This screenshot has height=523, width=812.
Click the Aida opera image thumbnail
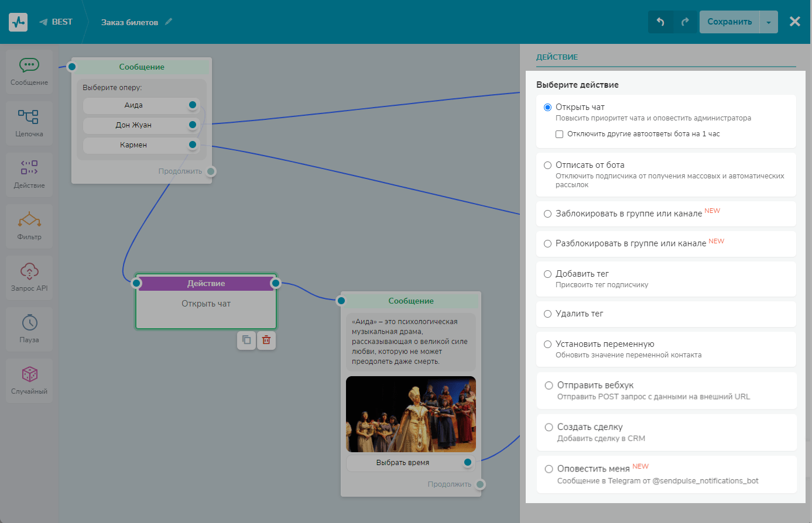tap(410, 414)
